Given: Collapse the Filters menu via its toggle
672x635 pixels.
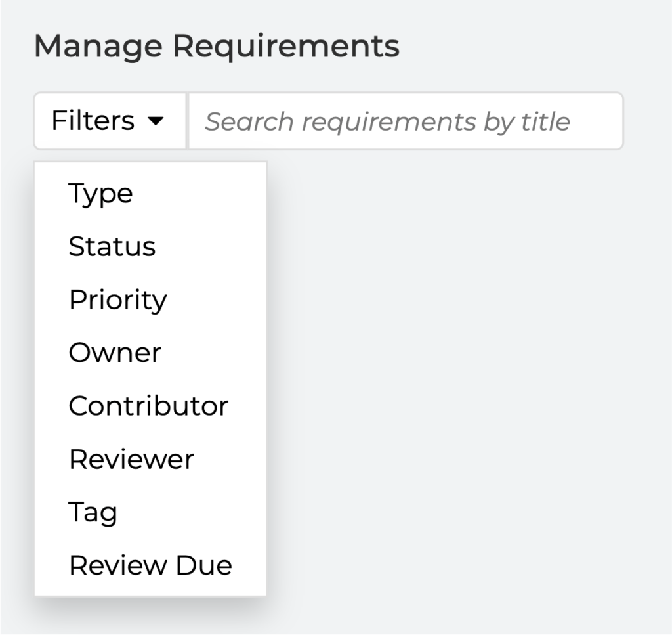Looking at the screenshot, I should coord(110,121).
